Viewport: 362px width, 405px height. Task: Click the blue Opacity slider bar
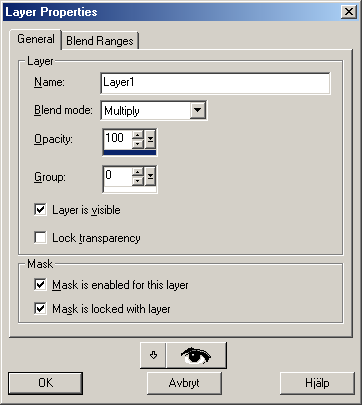click(x=130, y=152)
